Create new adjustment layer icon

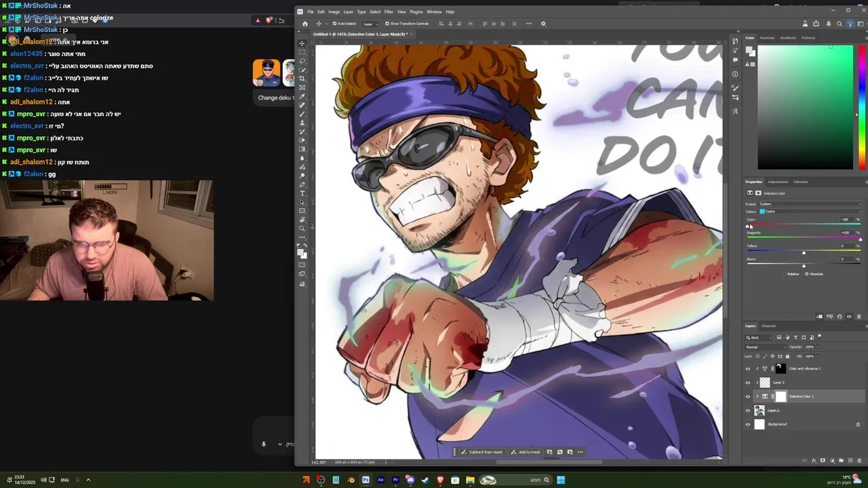coord(832,460)
